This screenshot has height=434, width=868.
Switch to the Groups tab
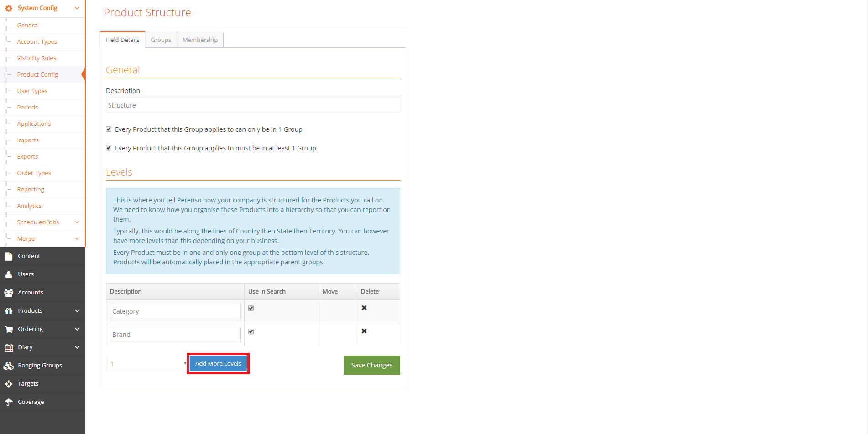(161, 40)
